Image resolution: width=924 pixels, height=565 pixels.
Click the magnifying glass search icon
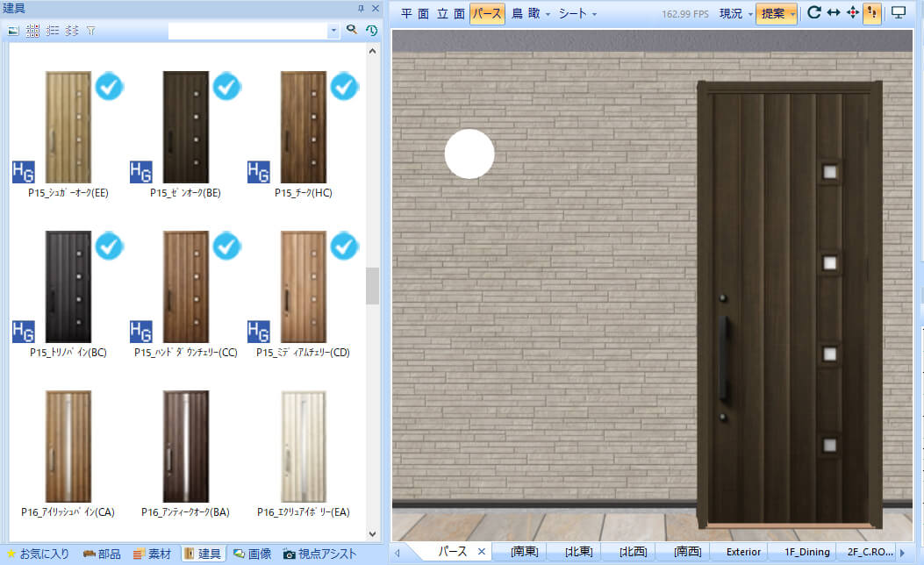[352, 31]
